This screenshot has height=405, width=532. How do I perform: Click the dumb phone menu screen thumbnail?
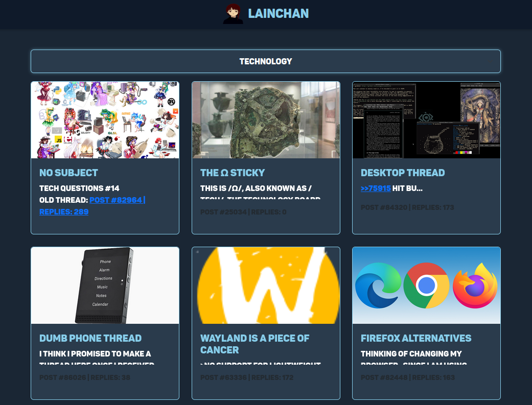[x=105, y=285]
